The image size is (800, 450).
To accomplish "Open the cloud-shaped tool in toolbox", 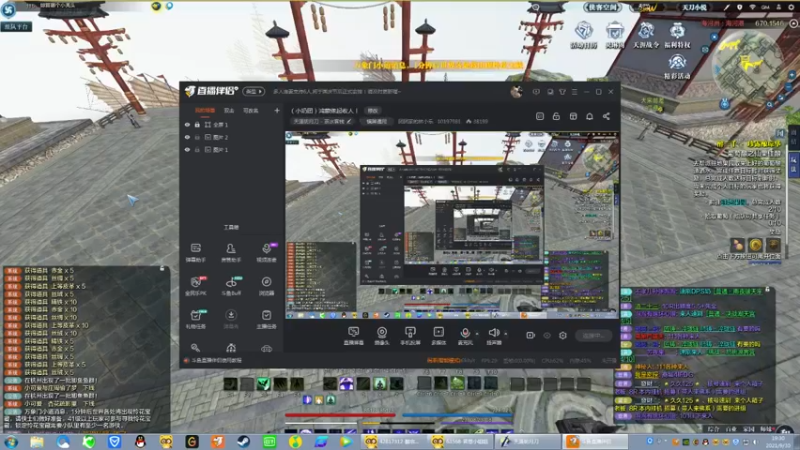I will coord(266,348).
